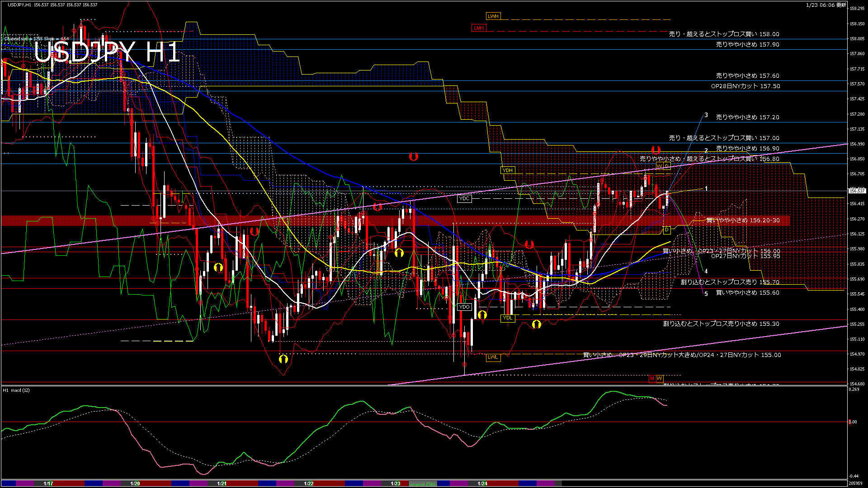
Task: Click the LMH last-month-high marker
Action: click(x=478, y=28)
